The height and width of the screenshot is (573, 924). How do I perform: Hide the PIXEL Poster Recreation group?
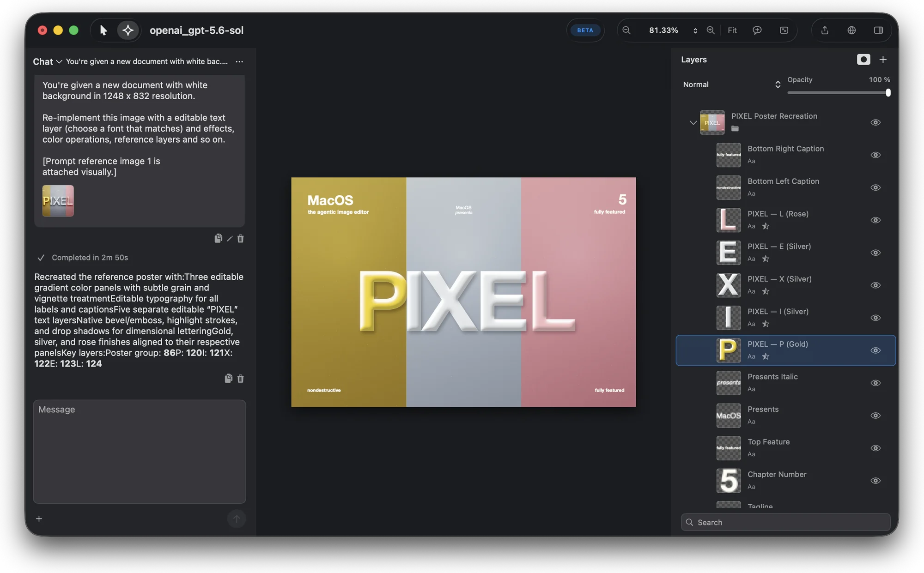pos(875,122)
